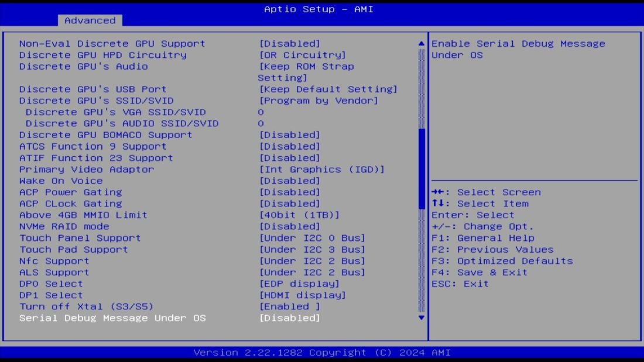Change DP1 Select HDMI display value
This screenshot has height=362, width=644.
[302, 295]
